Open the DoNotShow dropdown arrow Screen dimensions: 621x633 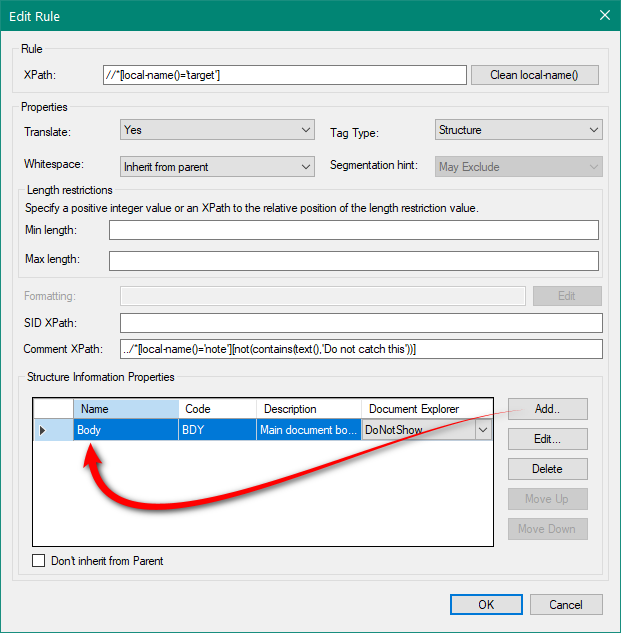[x=483, y=430]
